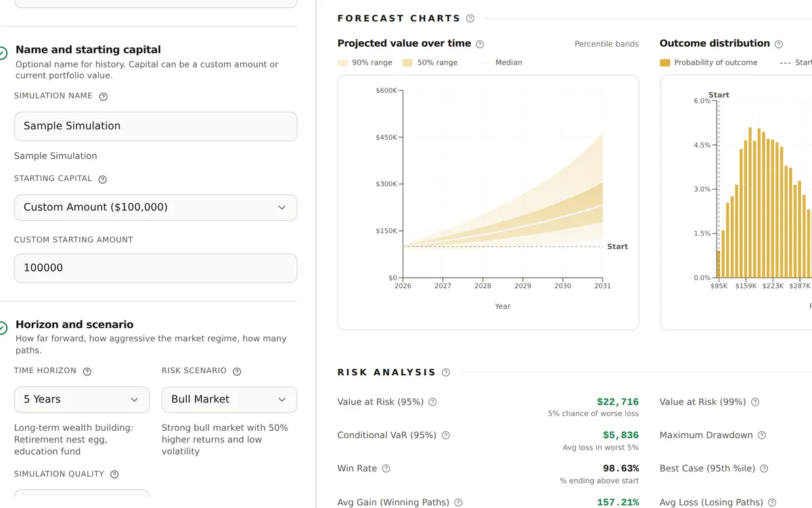The width and height of the screenshot is (812, 508).
Task: Open the Risk Scenario Bull Market dropdown
Action: pos(229,400)
